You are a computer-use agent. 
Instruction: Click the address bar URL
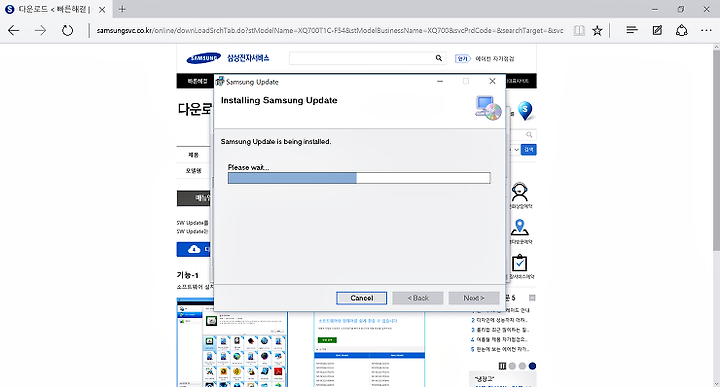(330, 31)
